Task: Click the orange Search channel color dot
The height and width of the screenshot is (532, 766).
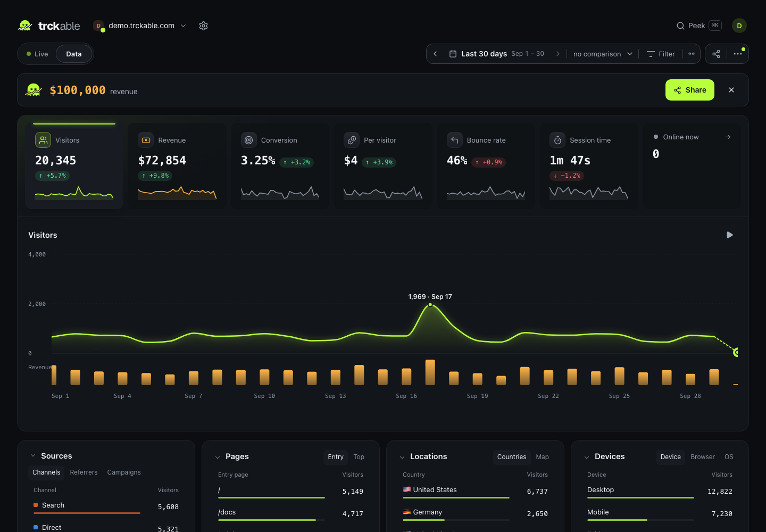Action: (x=36, y=505)
